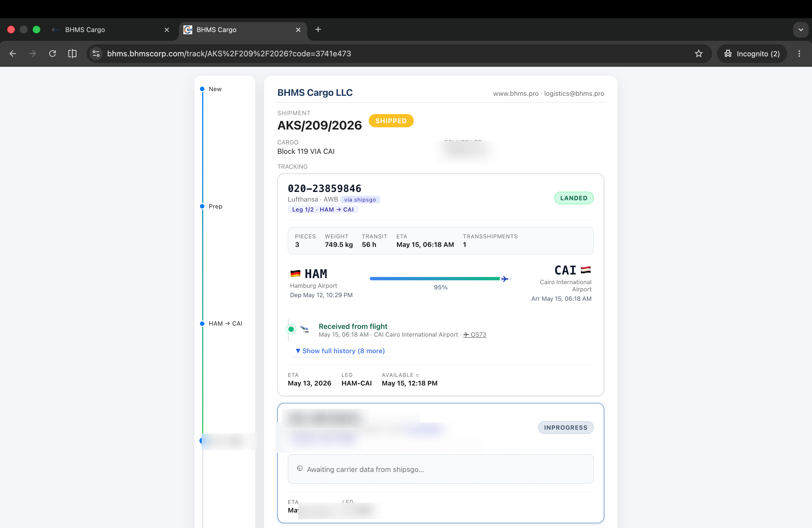Click the Lufthansa · AWB carrier text

pos(313,199)
